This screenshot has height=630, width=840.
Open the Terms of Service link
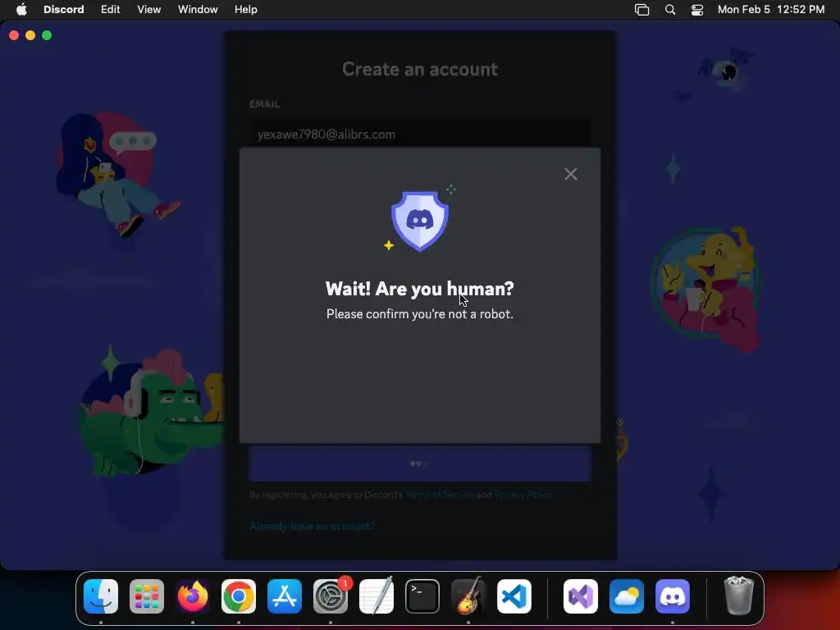click(440, 495)
